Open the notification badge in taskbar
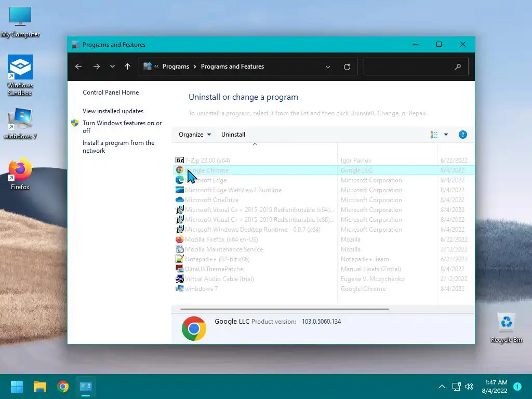 pyautogui.click(x=517, y=387)
